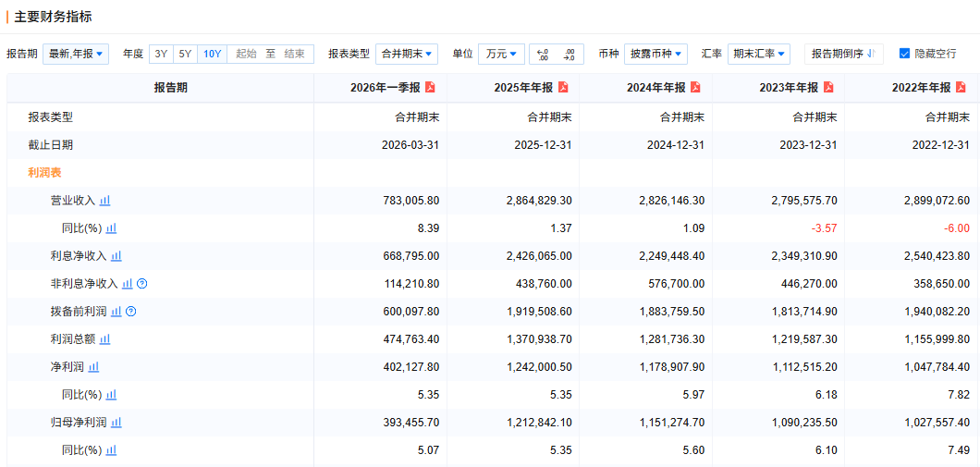The width and height of the screenshot is (980, 467).
Task: Show chart icon for 归母净利润
Action: pos(116,423)
